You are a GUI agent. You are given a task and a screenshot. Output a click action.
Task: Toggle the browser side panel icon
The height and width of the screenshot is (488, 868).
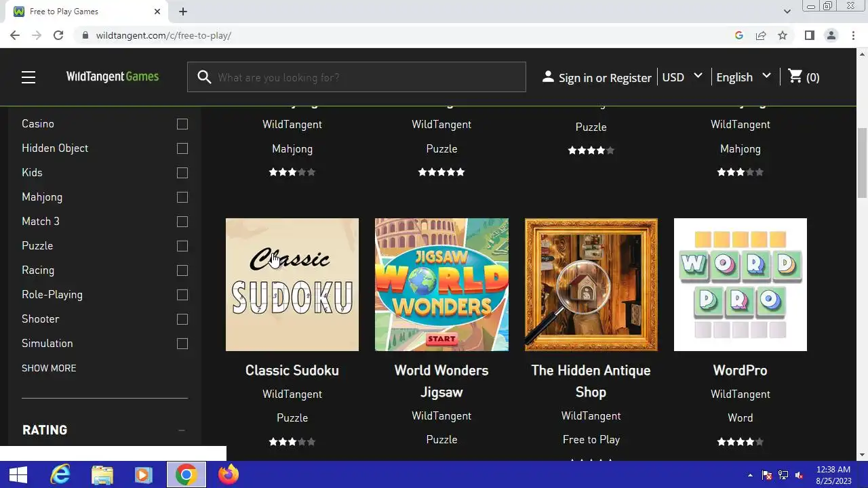click(809, 35)
